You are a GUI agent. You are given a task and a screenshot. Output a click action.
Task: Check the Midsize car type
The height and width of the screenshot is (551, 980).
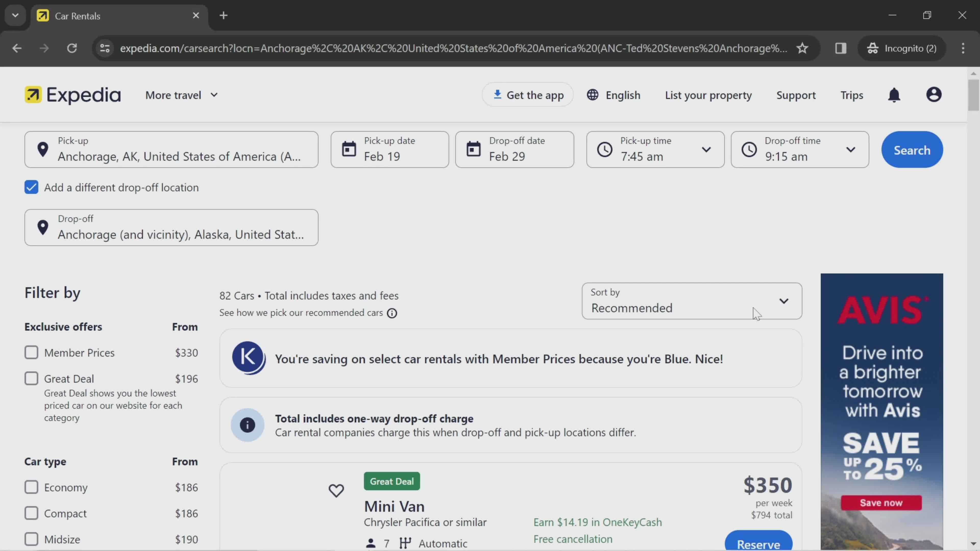31,539
